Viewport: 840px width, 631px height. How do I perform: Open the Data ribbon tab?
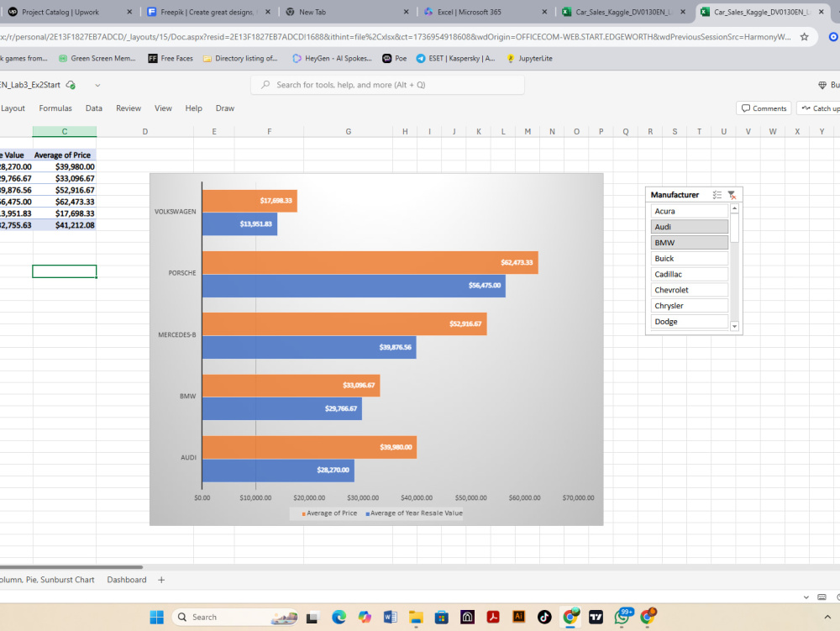(x=94, y=108)
